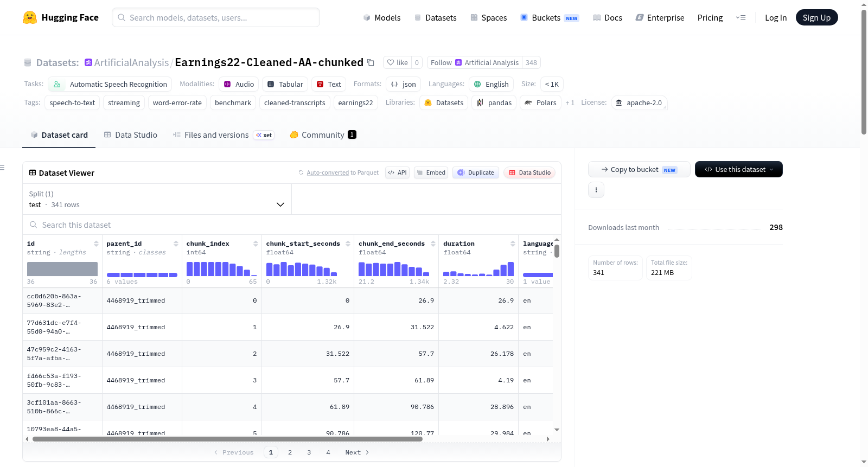Click the Audio modality tag
This screenshot has height=467, width=868.
coord(239,84)
